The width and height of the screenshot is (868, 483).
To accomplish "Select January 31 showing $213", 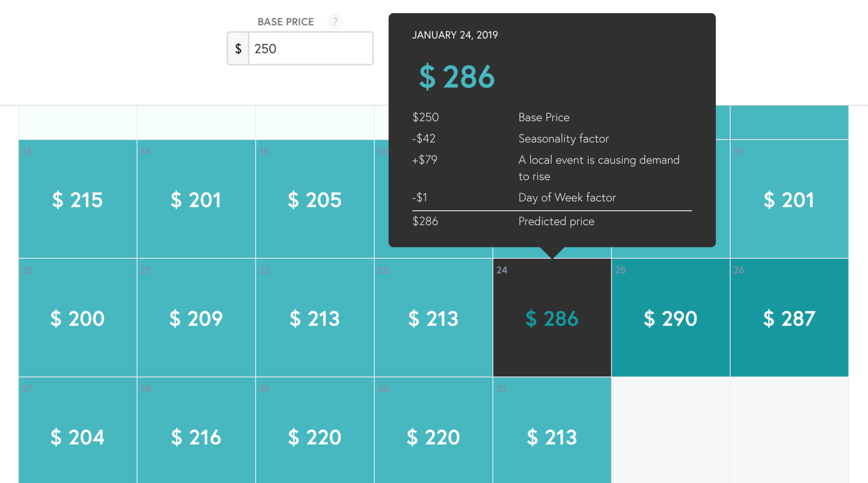I will (551, 437).
